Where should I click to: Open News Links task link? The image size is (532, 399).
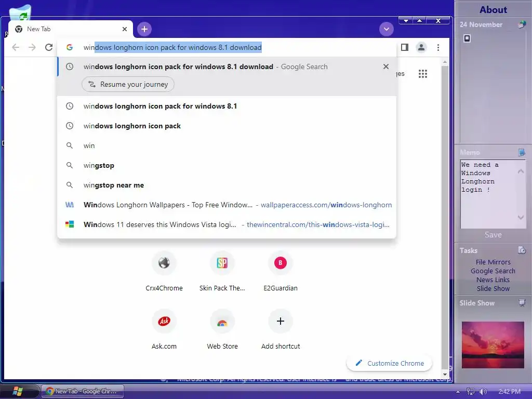click(493, 280)
